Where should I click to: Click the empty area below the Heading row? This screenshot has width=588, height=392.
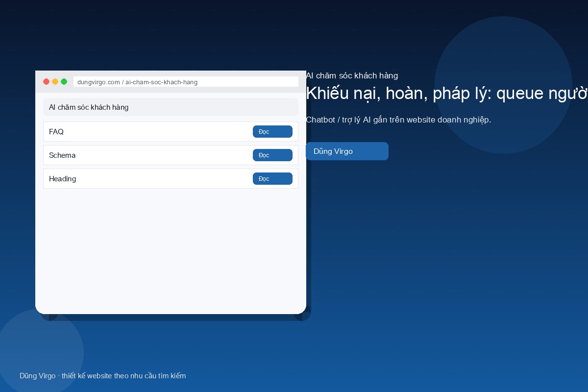click(171, 250)
